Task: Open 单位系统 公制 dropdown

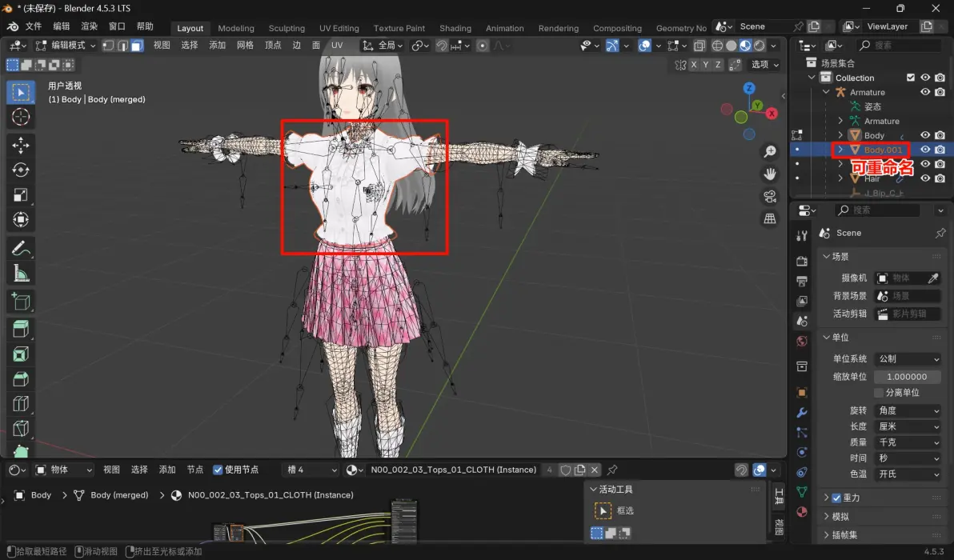Action: pyautogui.click(x=908, y=359)
